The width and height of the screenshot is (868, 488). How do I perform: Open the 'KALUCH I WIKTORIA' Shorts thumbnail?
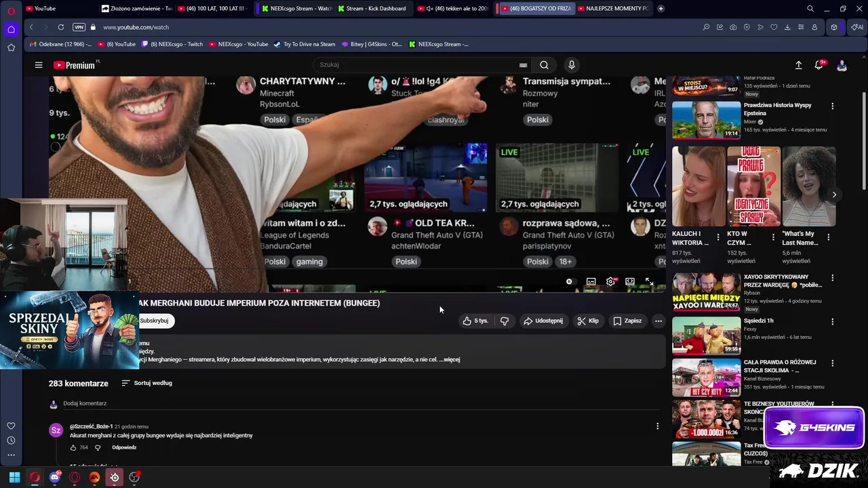click(698, 186)
